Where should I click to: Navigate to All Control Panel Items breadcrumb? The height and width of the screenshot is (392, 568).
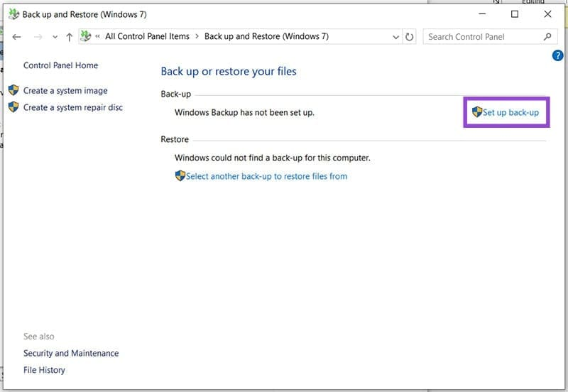[147, 37]
